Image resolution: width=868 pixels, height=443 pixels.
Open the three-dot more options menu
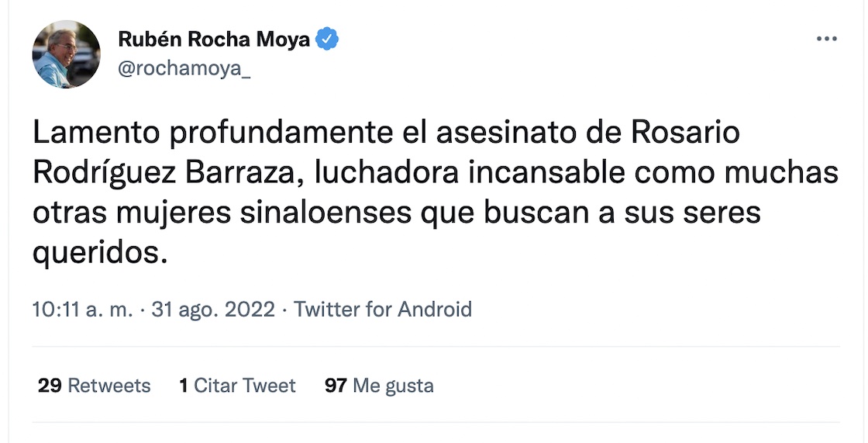[827, 40]
